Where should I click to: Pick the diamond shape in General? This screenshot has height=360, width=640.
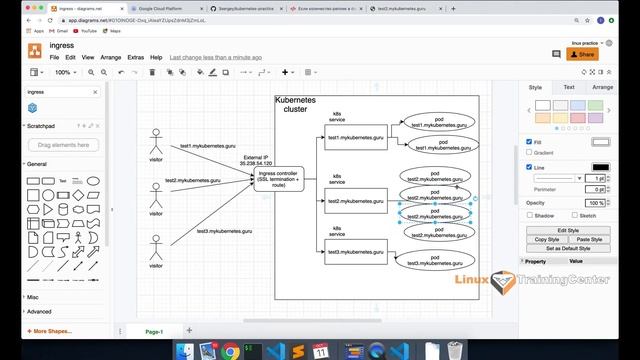pos(78,195)
